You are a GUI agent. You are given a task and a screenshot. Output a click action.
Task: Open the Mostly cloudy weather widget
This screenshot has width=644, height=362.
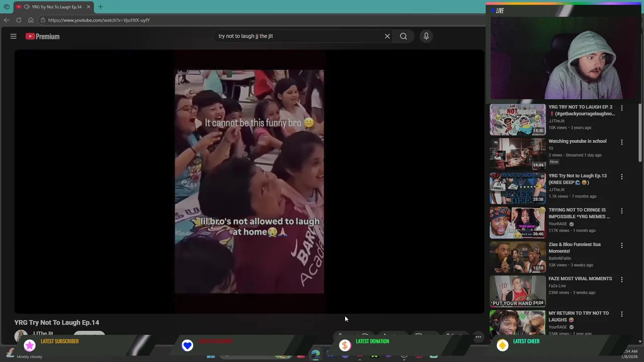click(x=25, y=353)
